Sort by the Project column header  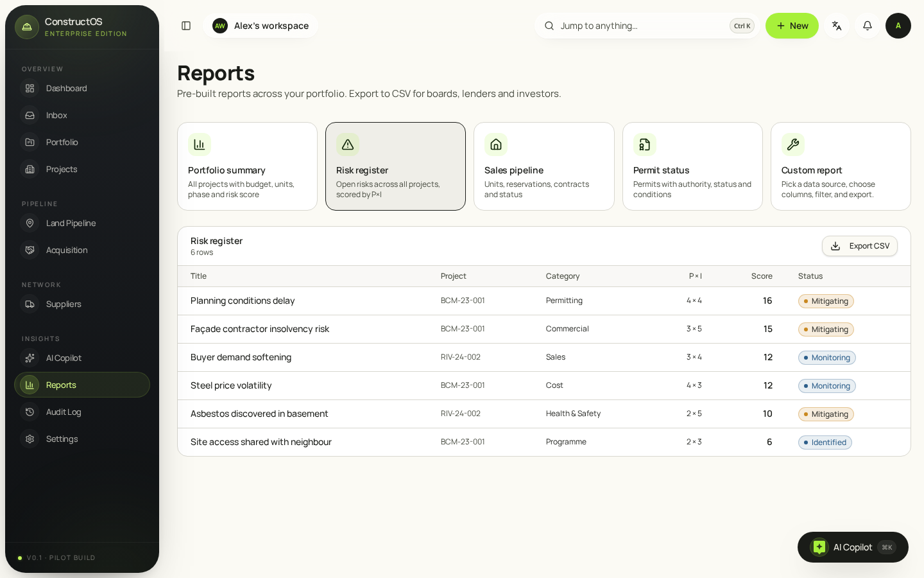point(453,276)
